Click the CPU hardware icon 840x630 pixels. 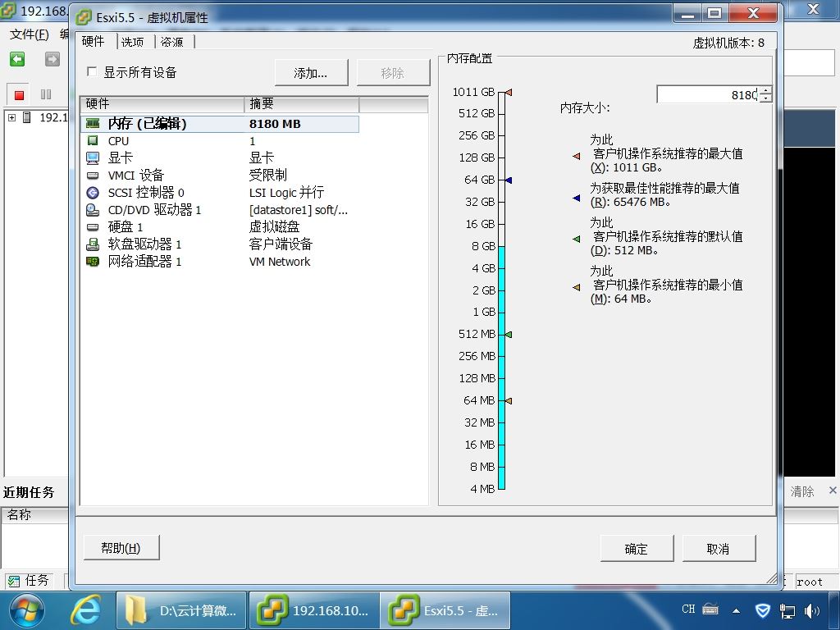click(93, 140)
